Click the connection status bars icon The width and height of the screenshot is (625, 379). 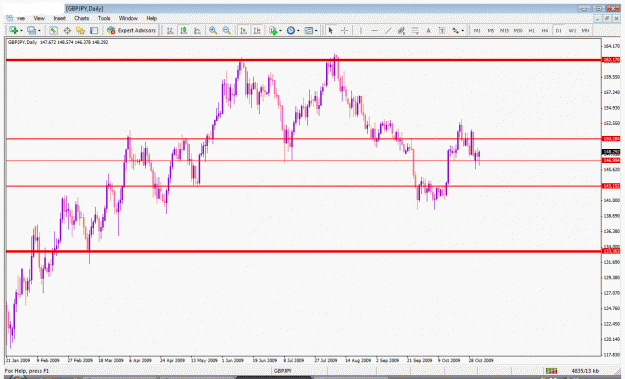(551, 371)
